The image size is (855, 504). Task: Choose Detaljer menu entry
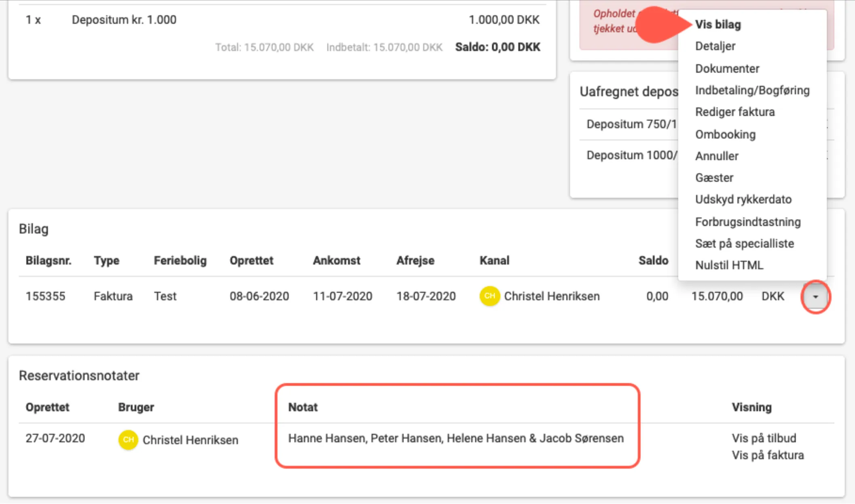[x=715, y=46]
